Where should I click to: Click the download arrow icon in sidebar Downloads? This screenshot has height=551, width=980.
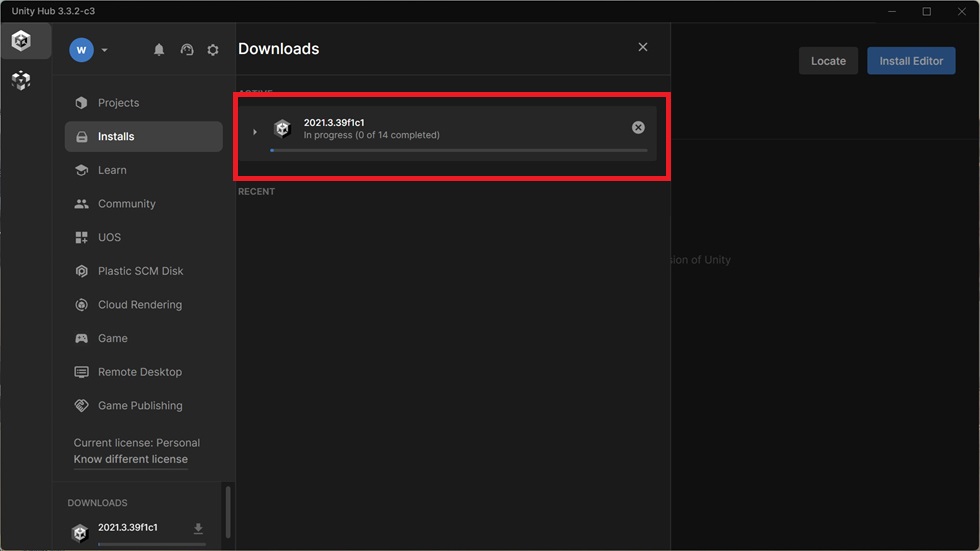coord(198,529)
